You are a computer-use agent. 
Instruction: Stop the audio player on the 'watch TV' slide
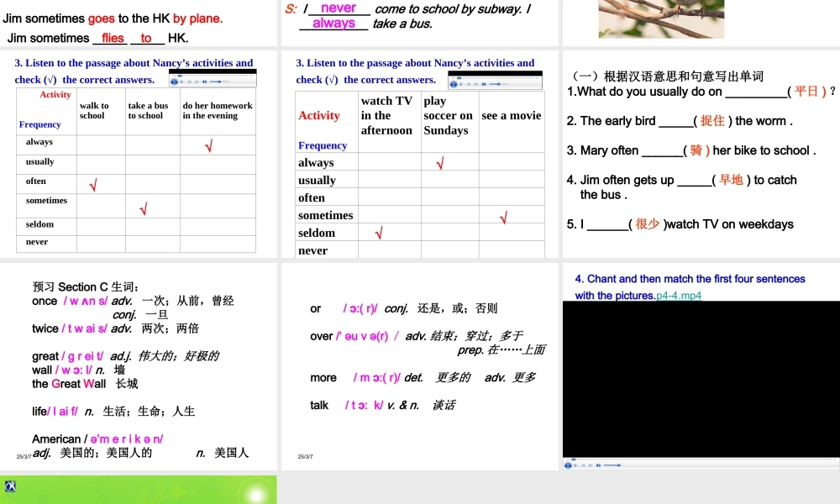460,84
